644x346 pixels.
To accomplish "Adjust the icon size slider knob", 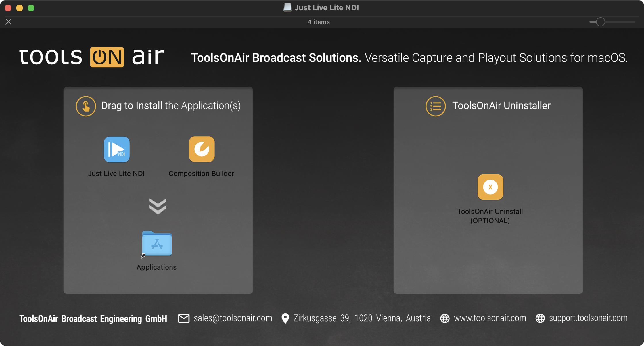I will 600,22.
